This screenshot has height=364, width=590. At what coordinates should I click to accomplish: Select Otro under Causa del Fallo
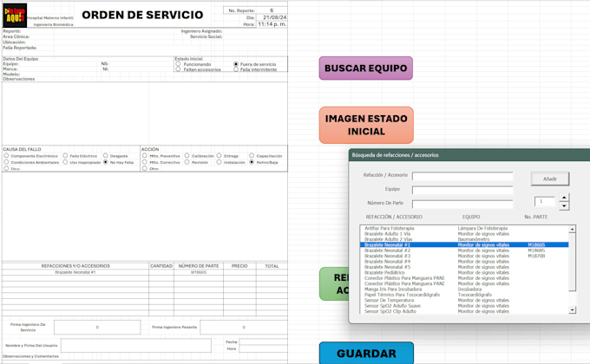point(6,168)
